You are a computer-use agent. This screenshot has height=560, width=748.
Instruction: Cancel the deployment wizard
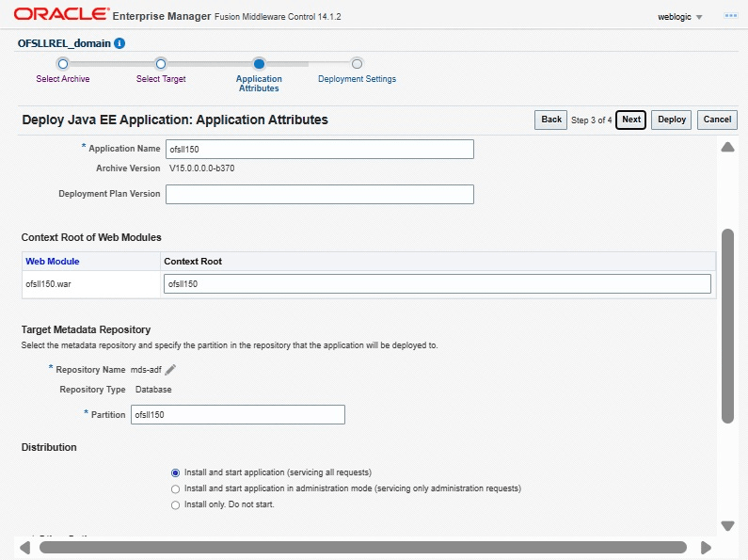pyautogui.click(x=717, y=120)
